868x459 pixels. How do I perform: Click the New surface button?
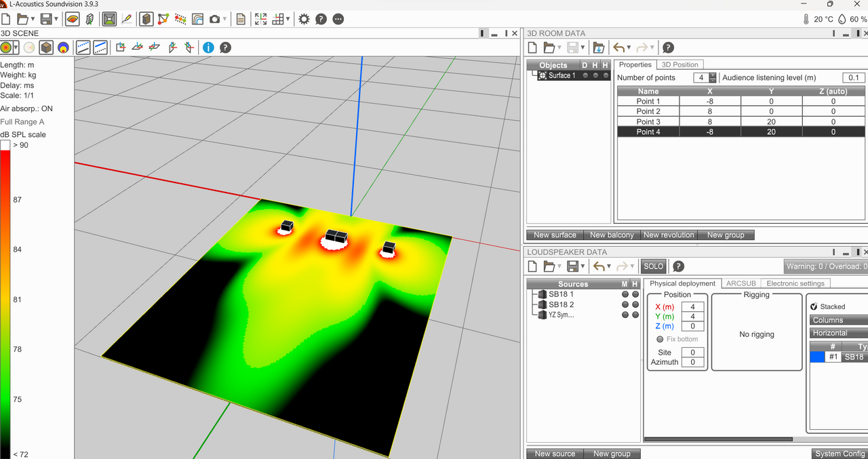(x=555, y=235)
